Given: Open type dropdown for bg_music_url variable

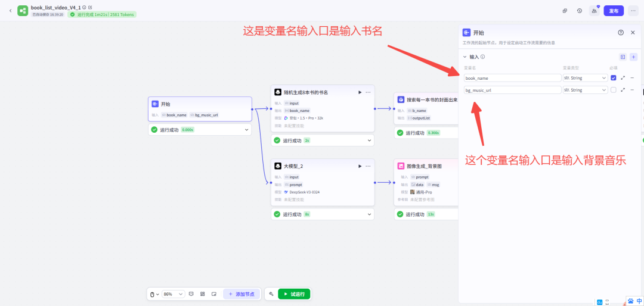Looking at the screenshot, I should (x=585, y=90).
